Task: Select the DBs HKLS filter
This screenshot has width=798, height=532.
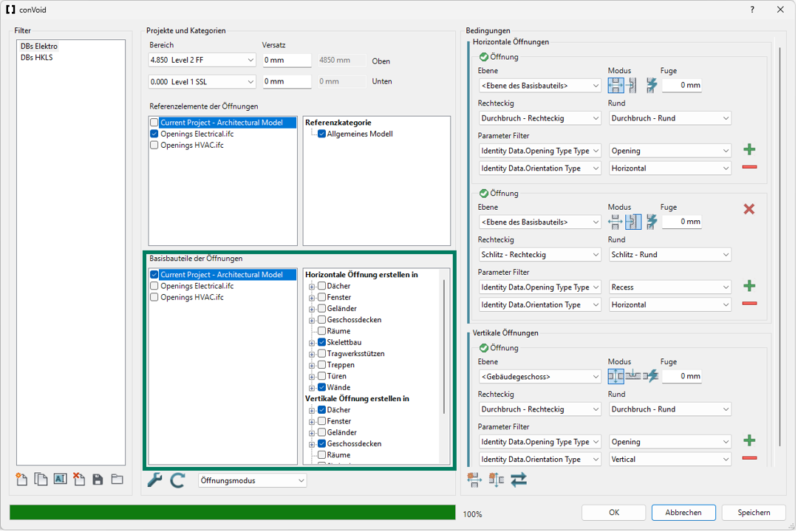Action: (x=37, y=58)
